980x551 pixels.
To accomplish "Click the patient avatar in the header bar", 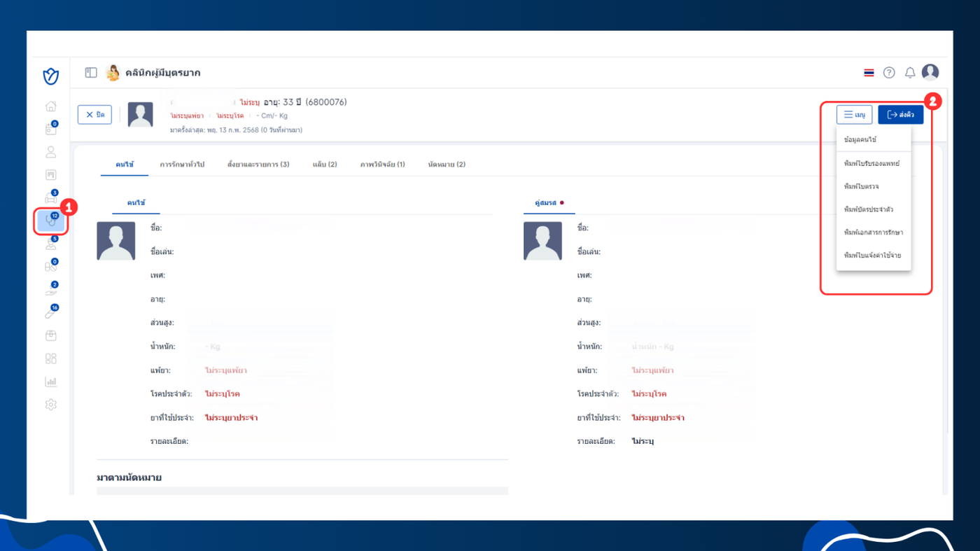I will point(141,115).
